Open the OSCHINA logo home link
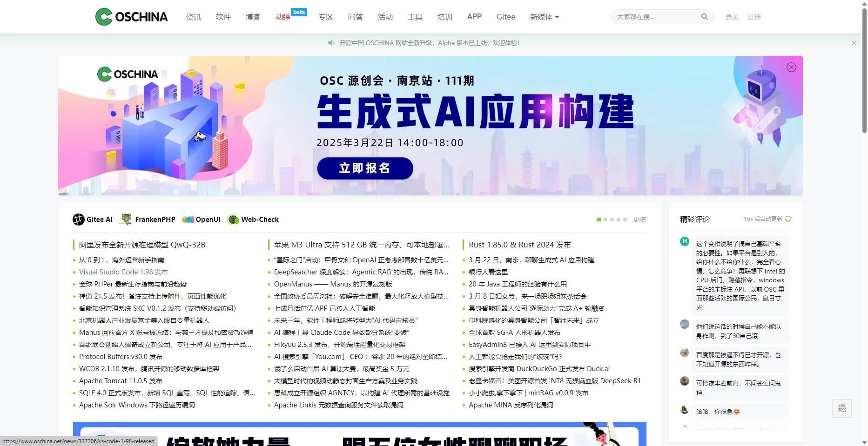The width and height of the screenshot is (868, 446). 131,17
